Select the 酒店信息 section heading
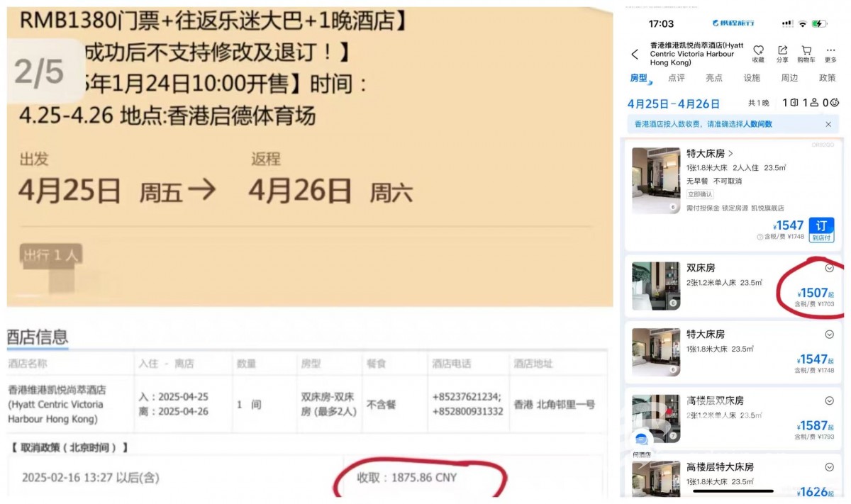This screenshot has width=851, height=504. pyautogui.click(x=38, y=337)
